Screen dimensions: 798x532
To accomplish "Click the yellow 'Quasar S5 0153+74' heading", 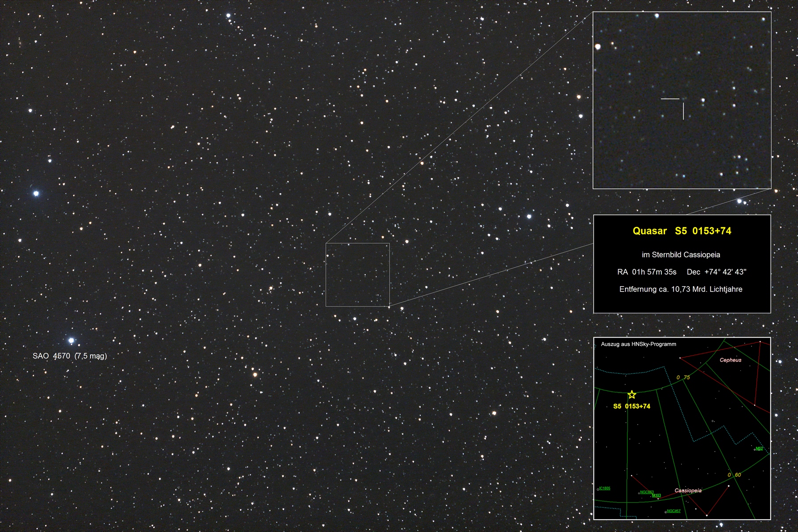I will click(x=682, y=231).
